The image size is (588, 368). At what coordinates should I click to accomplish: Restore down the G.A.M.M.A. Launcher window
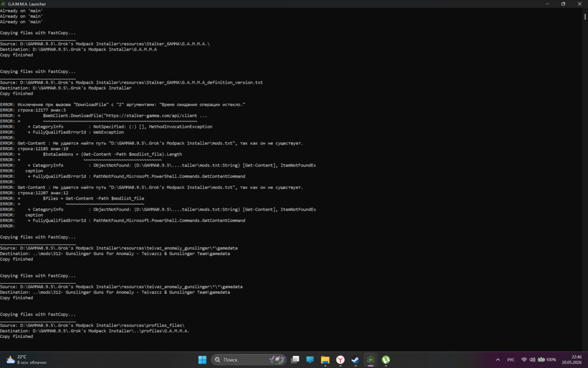[563, 4]
